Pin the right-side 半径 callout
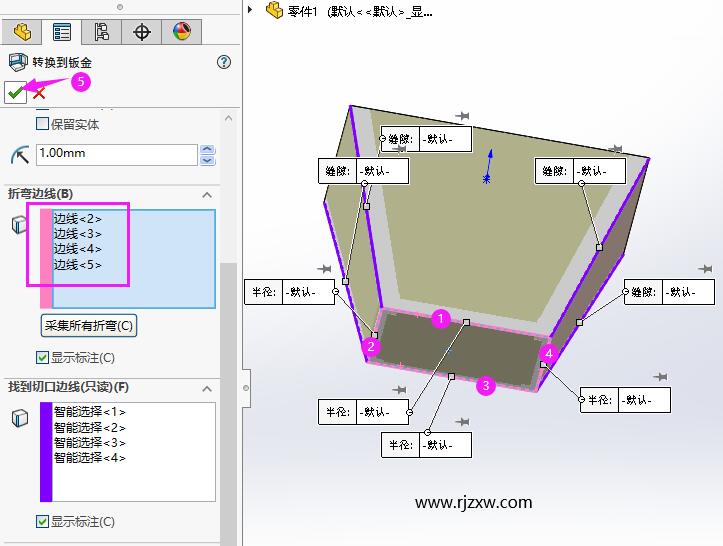Viewport: 723px width, 546px height. coord(660,377)
